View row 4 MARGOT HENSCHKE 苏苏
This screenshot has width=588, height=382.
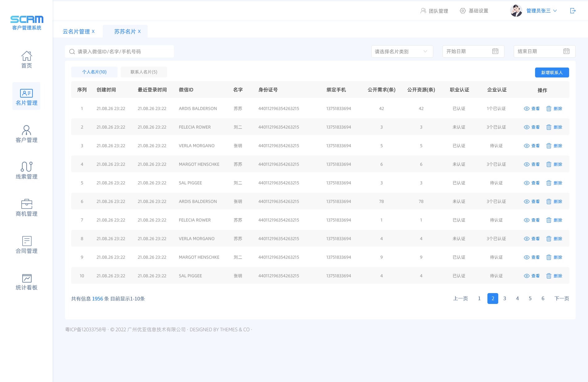click(532, 164)
